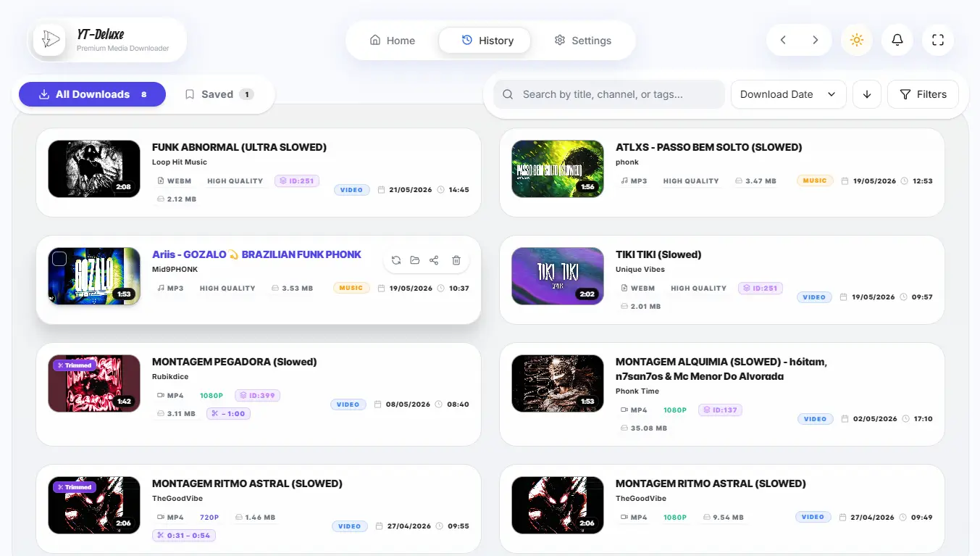The width and height of the screenshot is (980, 556).
Task: Switch to the Settings tab
Action: pyautogui.click(x=583, y=41)
